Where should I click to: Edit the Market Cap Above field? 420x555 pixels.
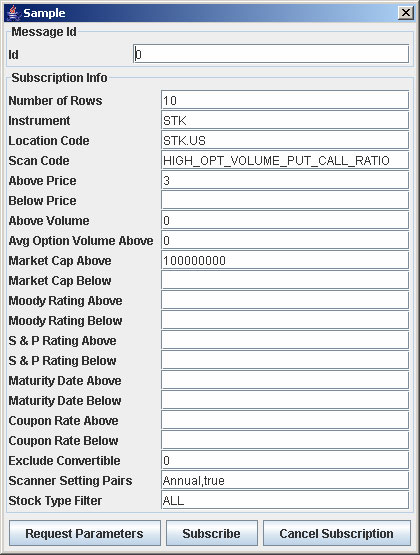click(285, 260)
